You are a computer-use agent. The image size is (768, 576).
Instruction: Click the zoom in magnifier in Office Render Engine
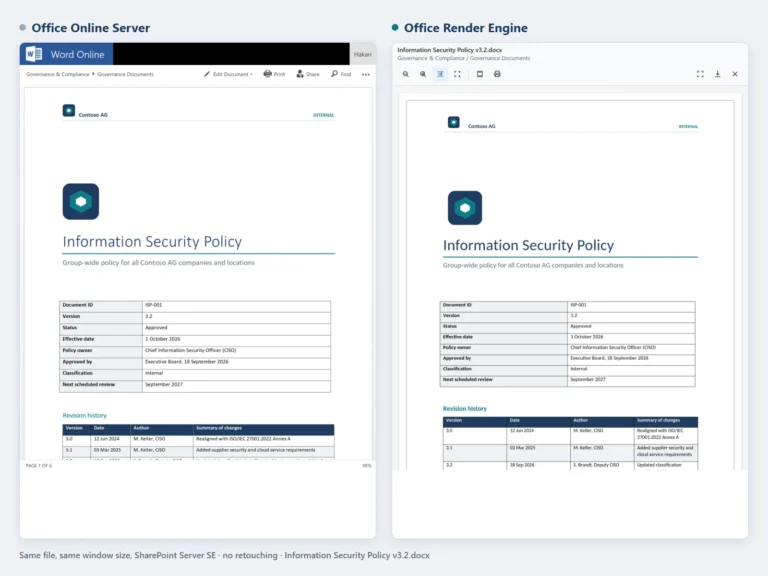[423, 74]
